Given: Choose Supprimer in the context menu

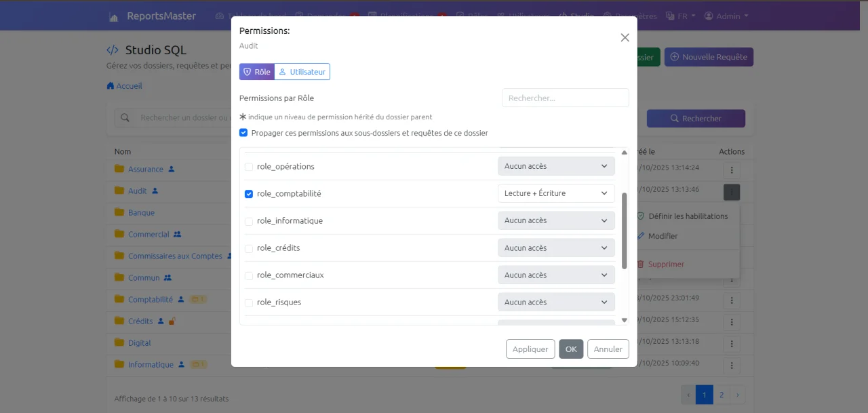Looking at the screenshot, I should [x=660, y=264].
